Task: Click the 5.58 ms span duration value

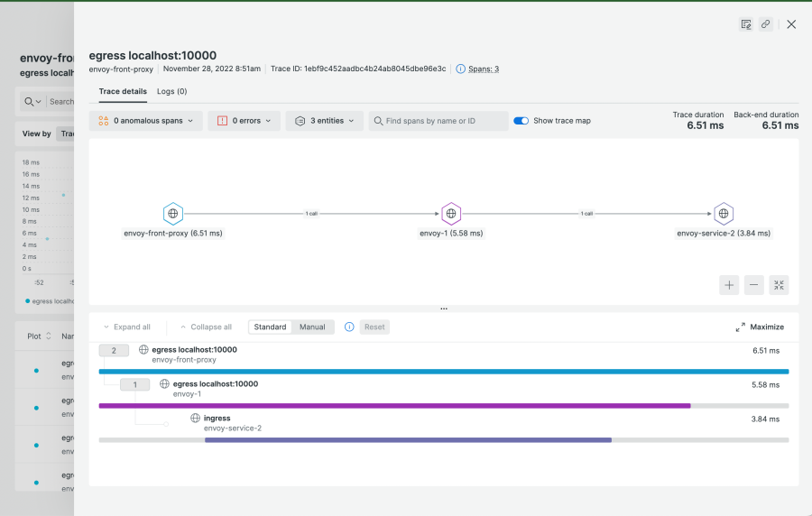Action: 765,385
